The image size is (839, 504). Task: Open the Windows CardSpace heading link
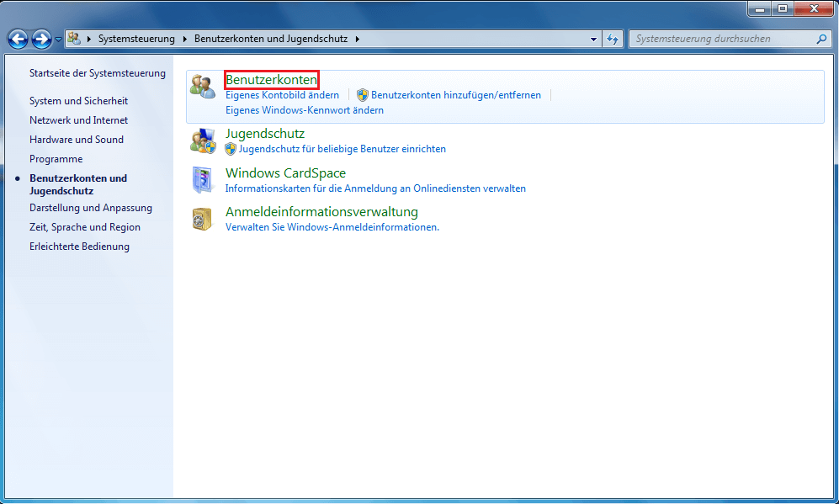click(x=285, y=172)
